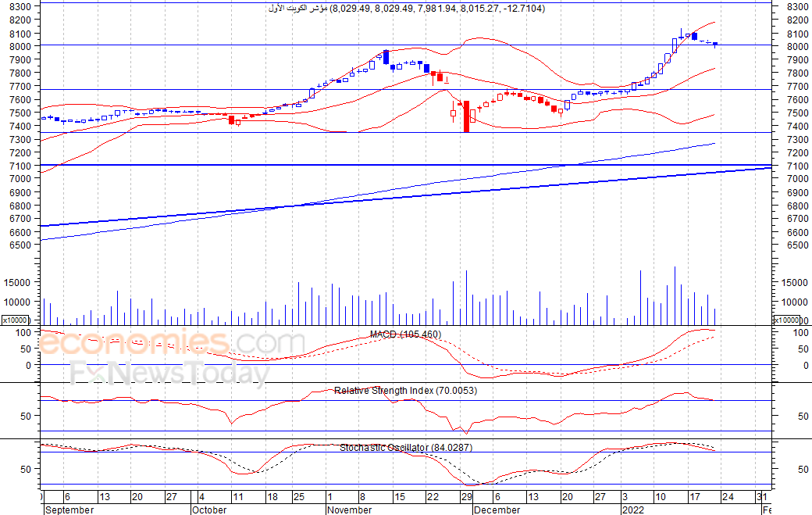
Task: Click the FxNewsToday watermark text
Action: [x=170, y=373]
